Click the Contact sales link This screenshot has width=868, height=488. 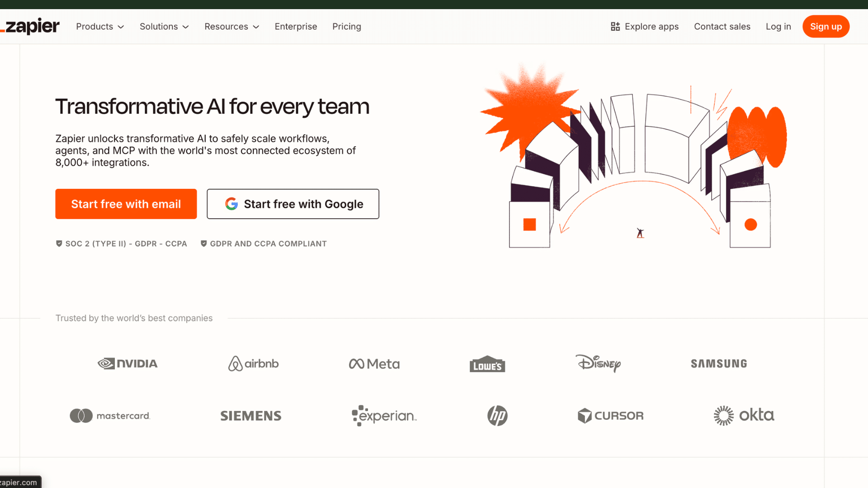722,26
